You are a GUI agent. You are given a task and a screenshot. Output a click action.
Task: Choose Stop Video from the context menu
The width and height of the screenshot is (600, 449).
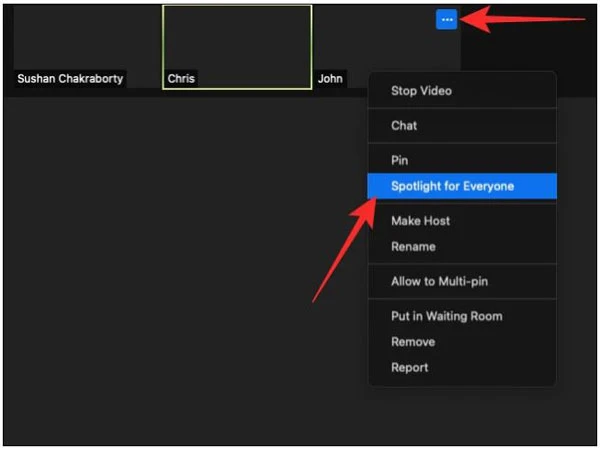pos(462,91)
